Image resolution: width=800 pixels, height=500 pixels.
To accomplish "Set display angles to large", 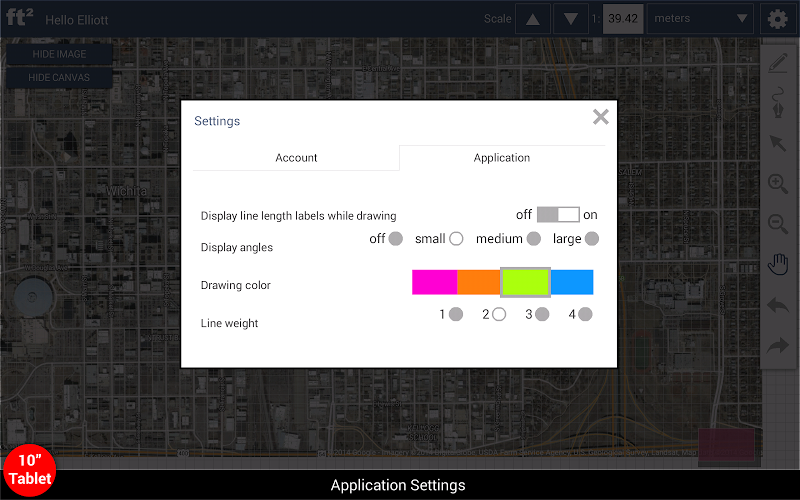I will pyautogui.click(x=592, y=239).
